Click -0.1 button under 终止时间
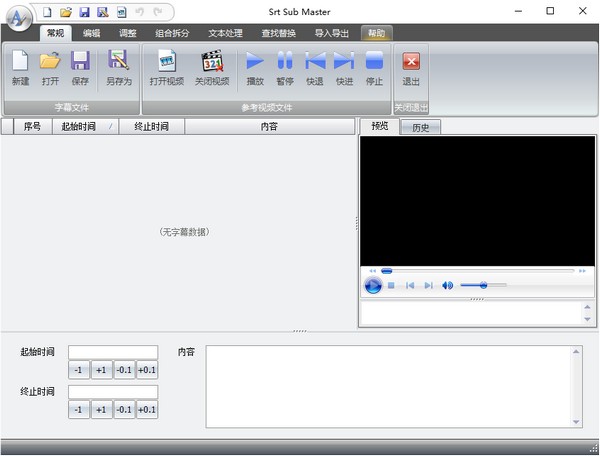Viewport: 600px width, 456px height. coord(124,410)
